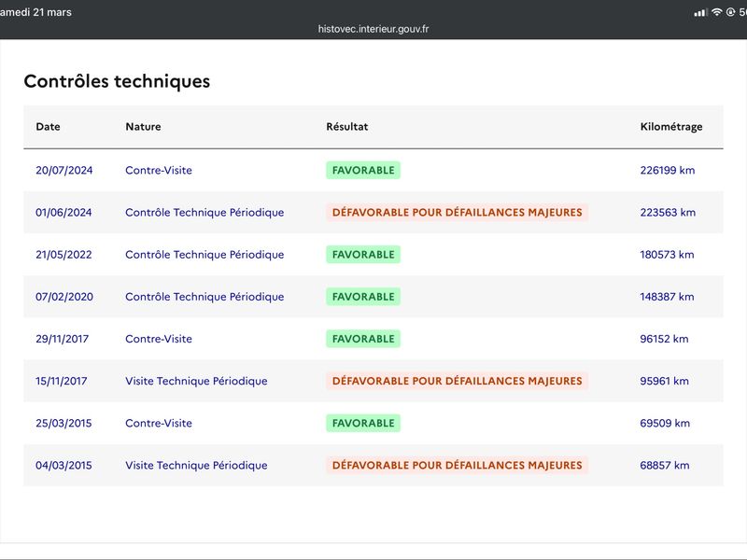The width and height of the screenshot is (747, 560).
Task: Select the DÉFAVORABLE badge for 01/06/2024
Action: 457,213
